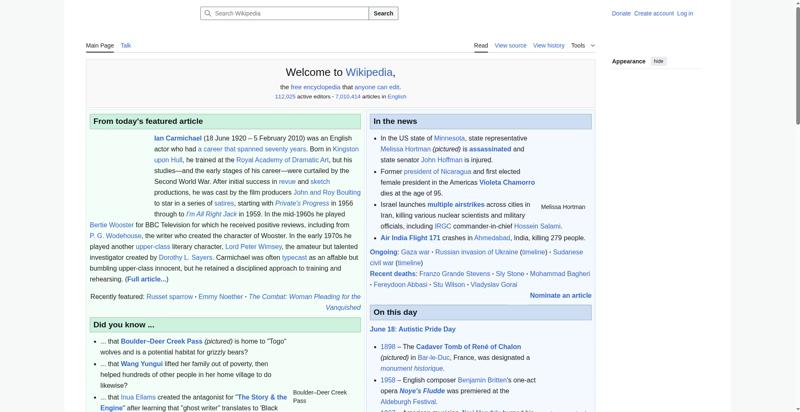Open the English language link

click(x=397, y=96)
